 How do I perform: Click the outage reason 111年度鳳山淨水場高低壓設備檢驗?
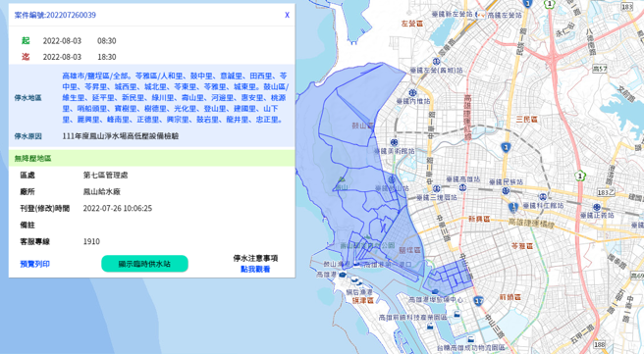(x=121, y=135)
